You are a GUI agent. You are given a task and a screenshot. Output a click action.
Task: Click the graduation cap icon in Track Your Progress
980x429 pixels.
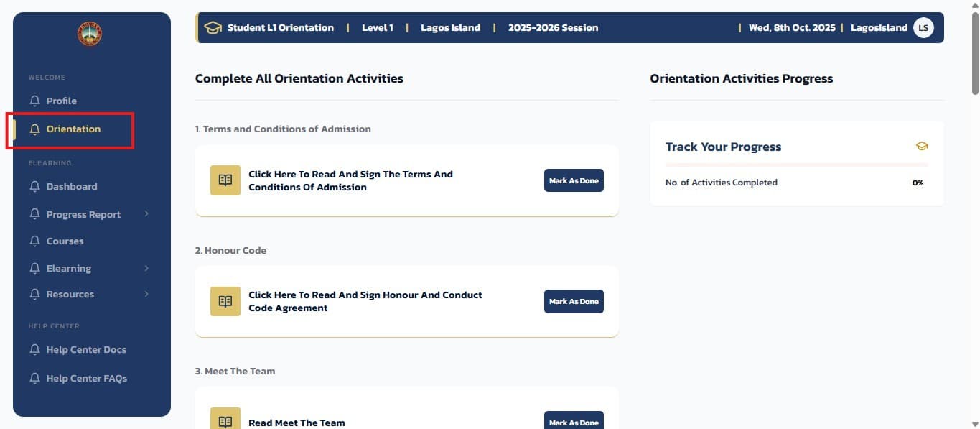pos(923,146)
